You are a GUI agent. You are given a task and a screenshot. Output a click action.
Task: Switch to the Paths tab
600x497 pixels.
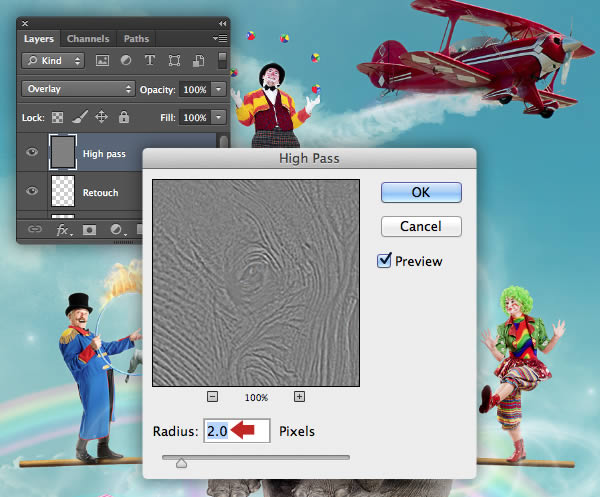136,39
